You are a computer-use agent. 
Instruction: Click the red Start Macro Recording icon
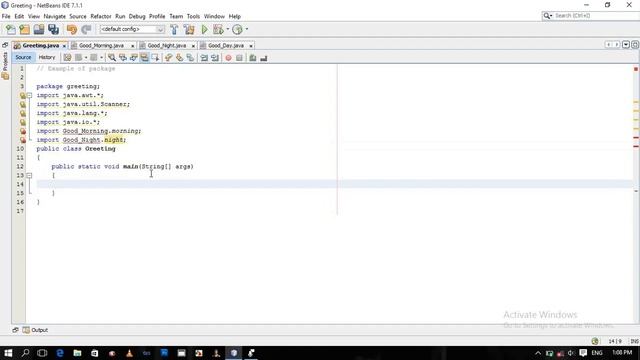pos(229,58)
